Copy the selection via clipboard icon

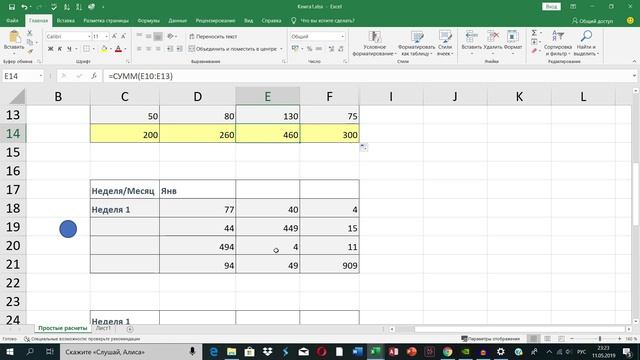[x=30, y=42]
